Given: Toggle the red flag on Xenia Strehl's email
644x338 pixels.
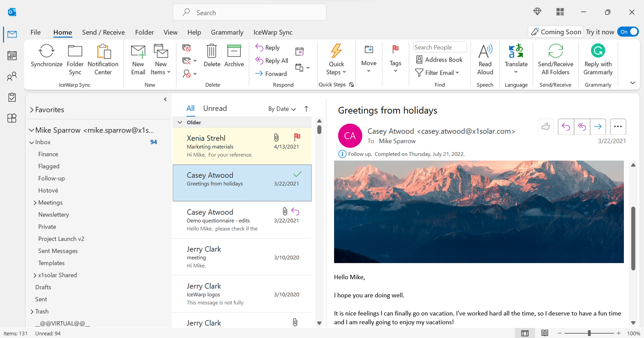Looking at the screenshot, I should pos(297,137).
